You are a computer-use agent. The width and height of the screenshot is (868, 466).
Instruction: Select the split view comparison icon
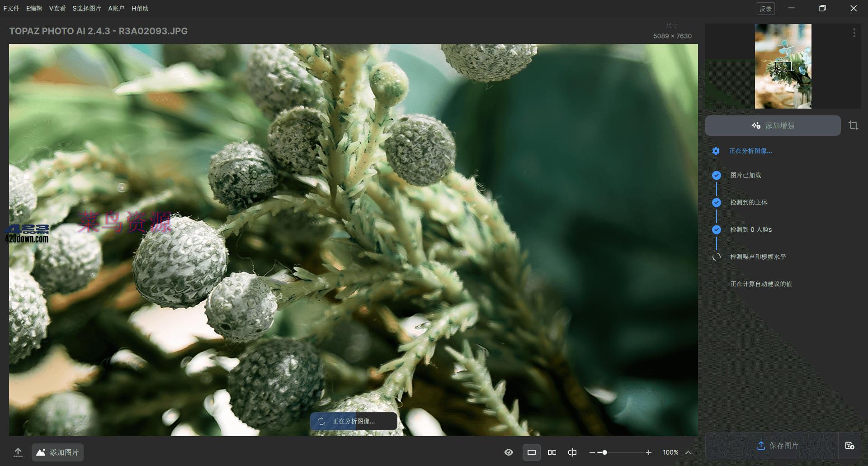pyautogui.click(x=572, y=452)
